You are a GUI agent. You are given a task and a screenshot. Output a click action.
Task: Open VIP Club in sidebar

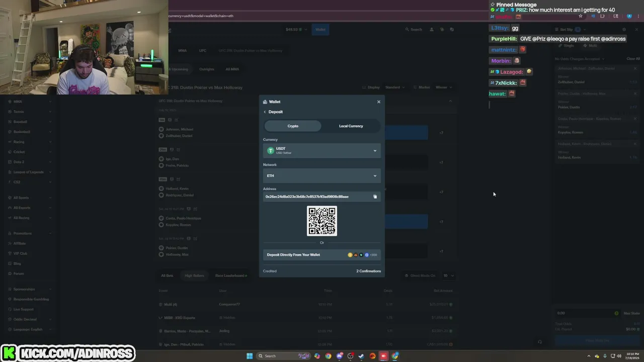coord(20,253)
